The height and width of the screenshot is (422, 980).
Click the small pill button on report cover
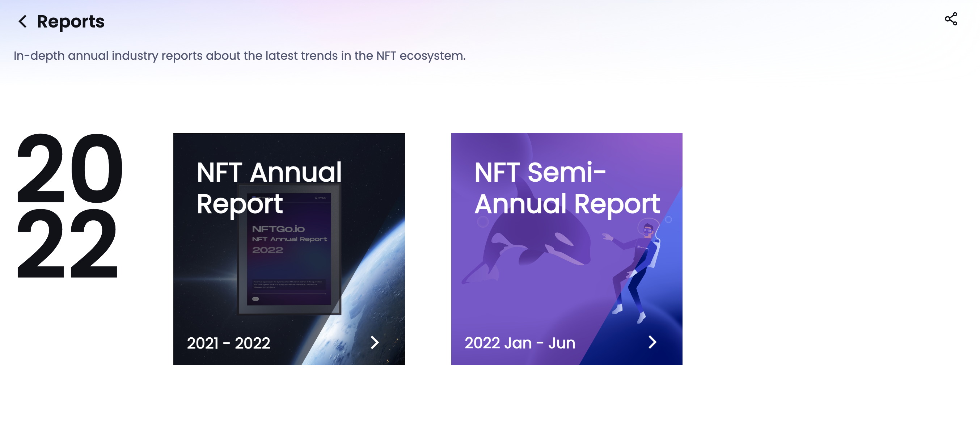pyautogui.click(x=255, y=299)
